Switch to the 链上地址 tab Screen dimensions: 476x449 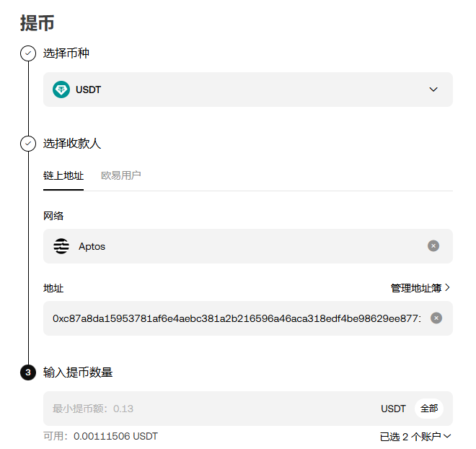63,175
